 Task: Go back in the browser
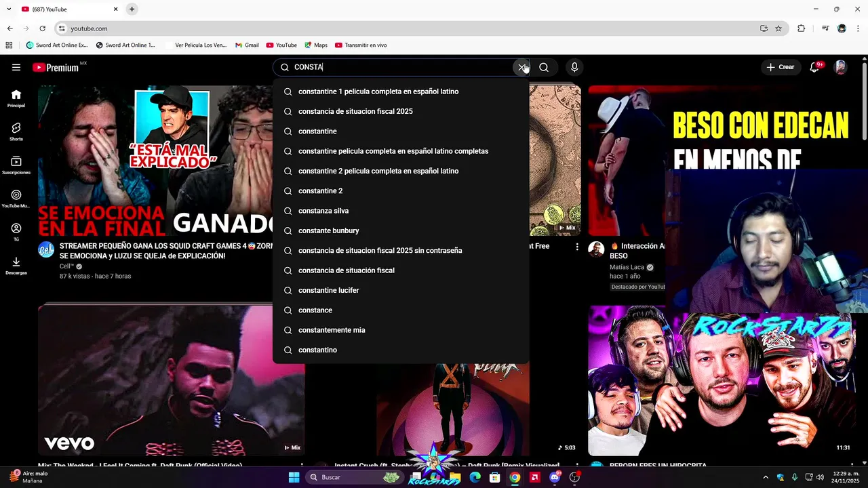click(x=9, y=28)
